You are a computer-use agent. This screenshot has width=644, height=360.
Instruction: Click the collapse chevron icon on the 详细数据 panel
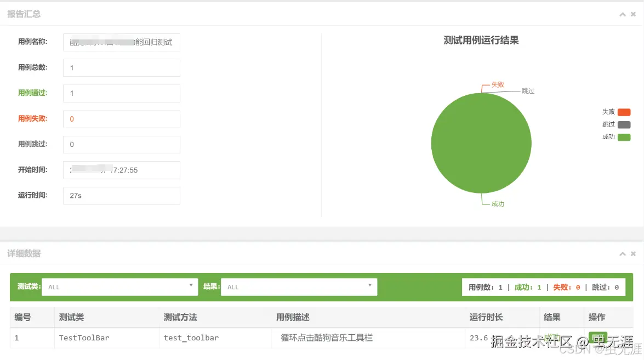[623, 253]
